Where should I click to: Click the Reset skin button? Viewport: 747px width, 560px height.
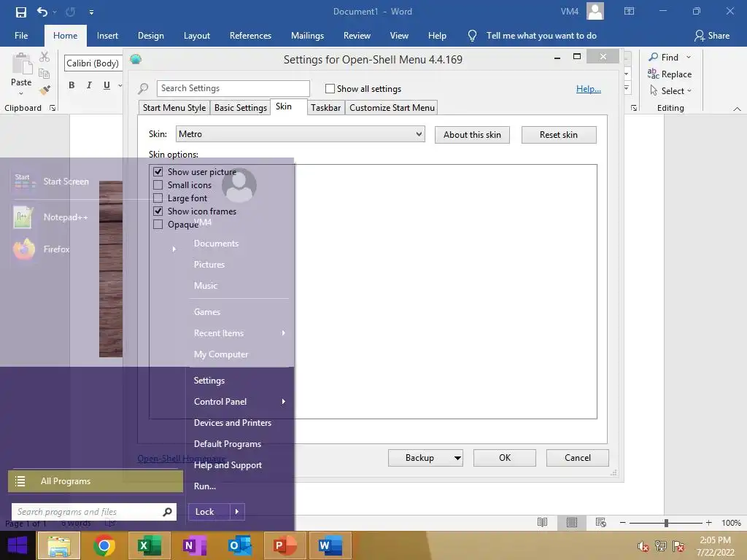tap(558, 135)
